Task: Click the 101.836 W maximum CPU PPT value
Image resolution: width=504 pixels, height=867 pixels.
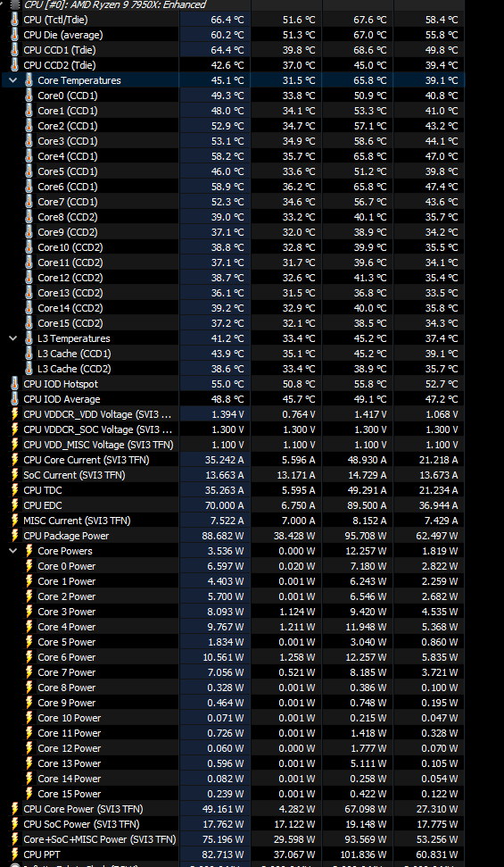Action: click(364, 854)
